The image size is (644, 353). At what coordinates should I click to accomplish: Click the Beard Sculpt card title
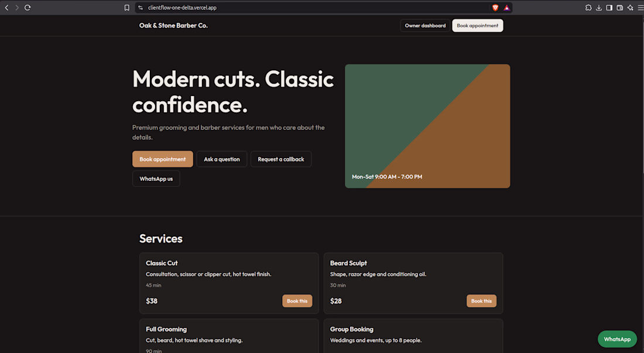tap(348, 263)
